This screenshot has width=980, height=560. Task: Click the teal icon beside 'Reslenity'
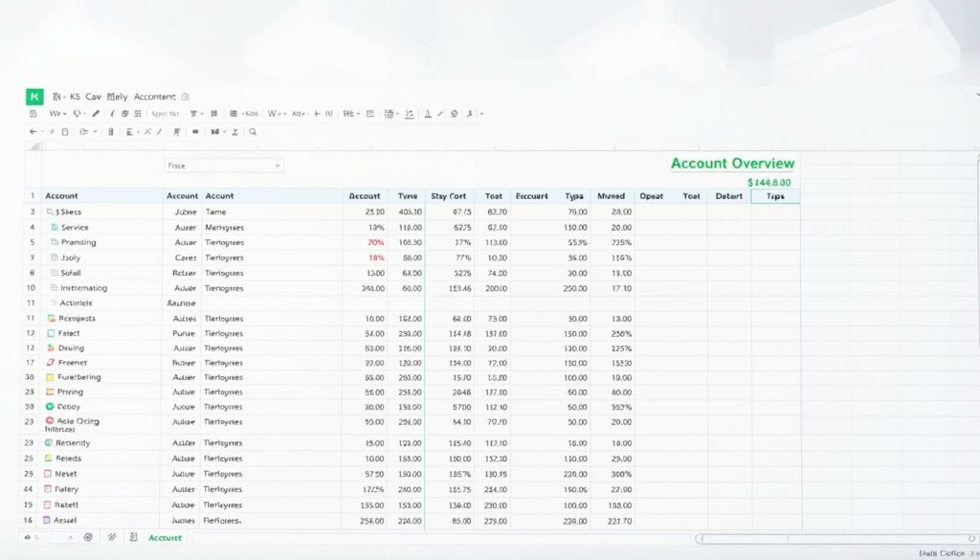click(x=49, y=442)
